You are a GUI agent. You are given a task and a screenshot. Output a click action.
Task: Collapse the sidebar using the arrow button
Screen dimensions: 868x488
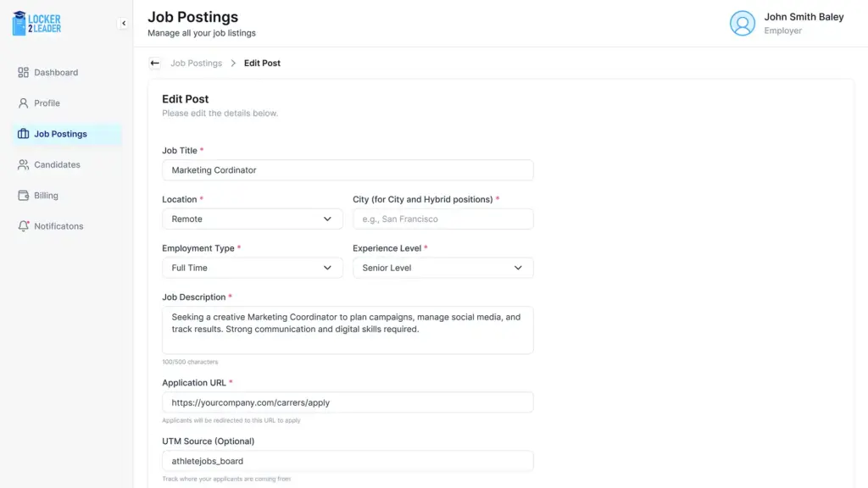[123, 24]
